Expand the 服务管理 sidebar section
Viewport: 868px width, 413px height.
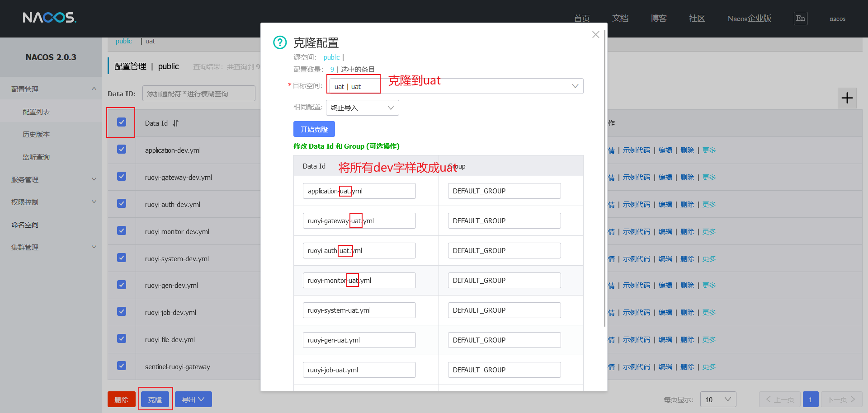[51, 179]
